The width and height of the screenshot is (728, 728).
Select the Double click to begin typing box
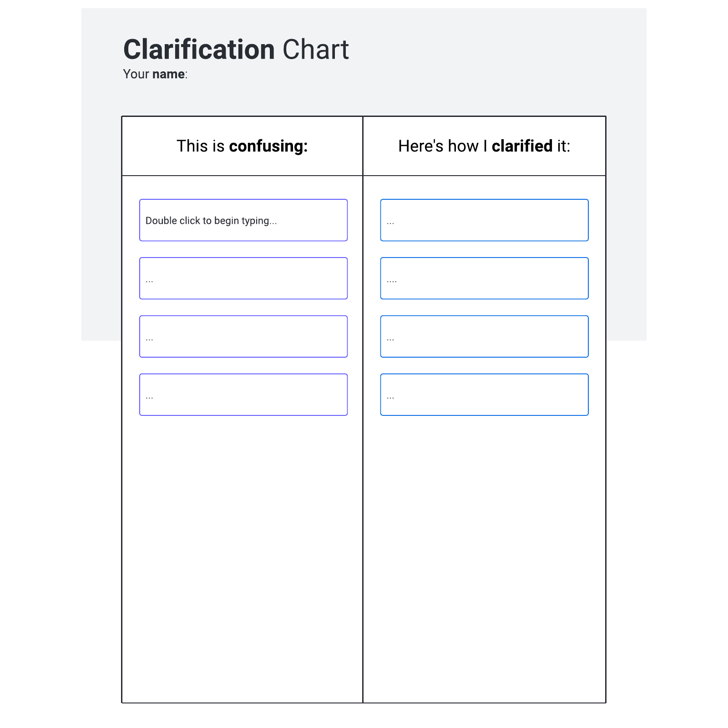[x=243, y=220]
